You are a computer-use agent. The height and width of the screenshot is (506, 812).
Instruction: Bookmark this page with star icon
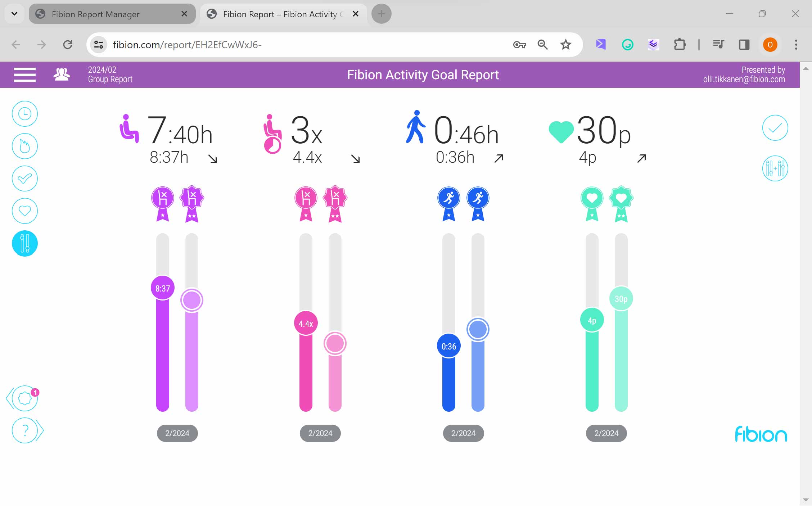coord(566,45)
